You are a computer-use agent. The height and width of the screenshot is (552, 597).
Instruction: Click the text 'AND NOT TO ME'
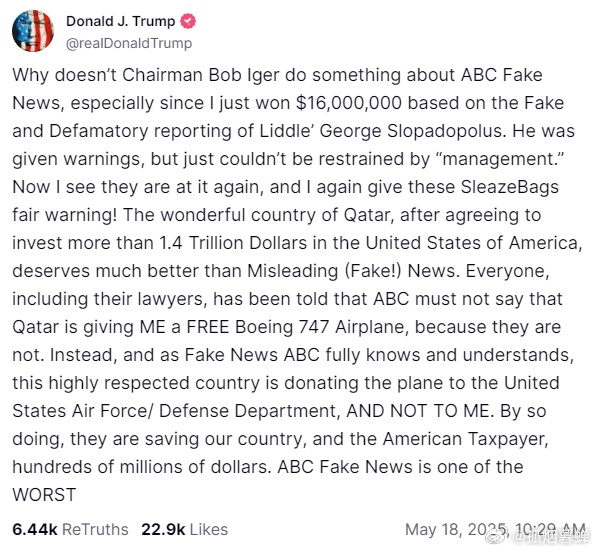pyautogui.click(x=418, y=411)
